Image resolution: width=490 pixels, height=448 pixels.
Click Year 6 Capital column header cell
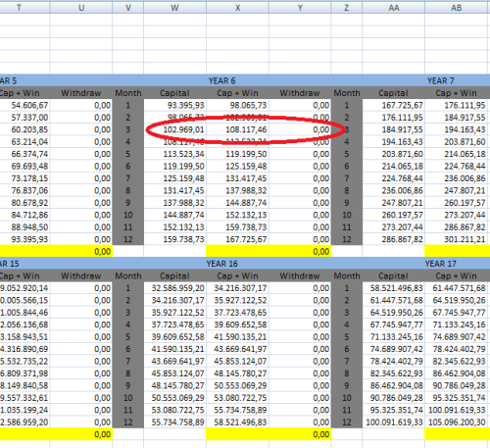point(174,93)
